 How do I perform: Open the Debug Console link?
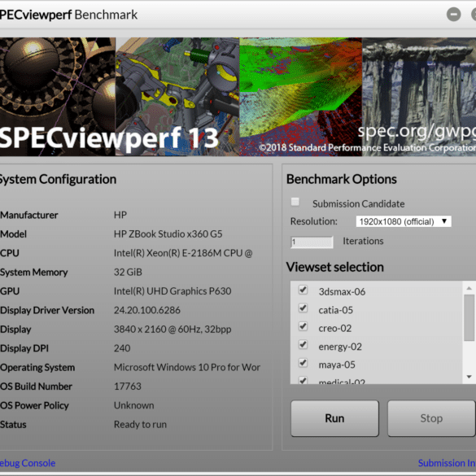tap(28, 463)
